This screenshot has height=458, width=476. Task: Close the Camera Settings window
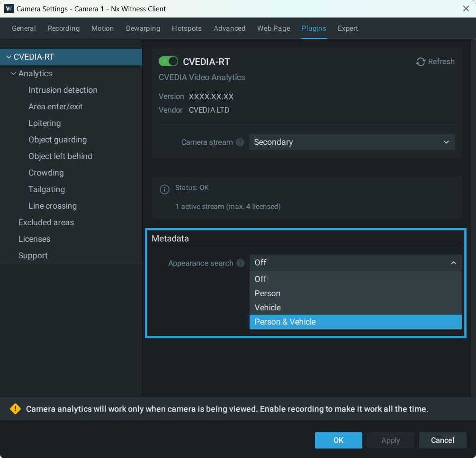tap(466, 9)
